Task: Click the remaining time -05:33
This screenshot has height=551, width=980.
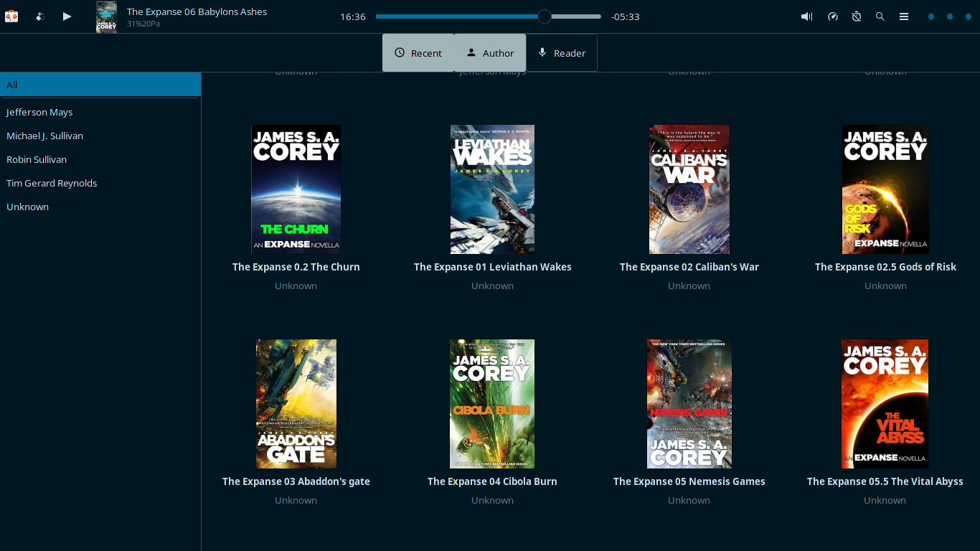Action: 625,17
